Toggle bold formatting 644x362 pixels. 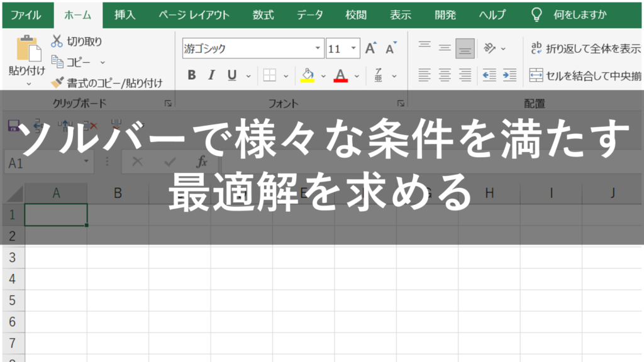191,75
